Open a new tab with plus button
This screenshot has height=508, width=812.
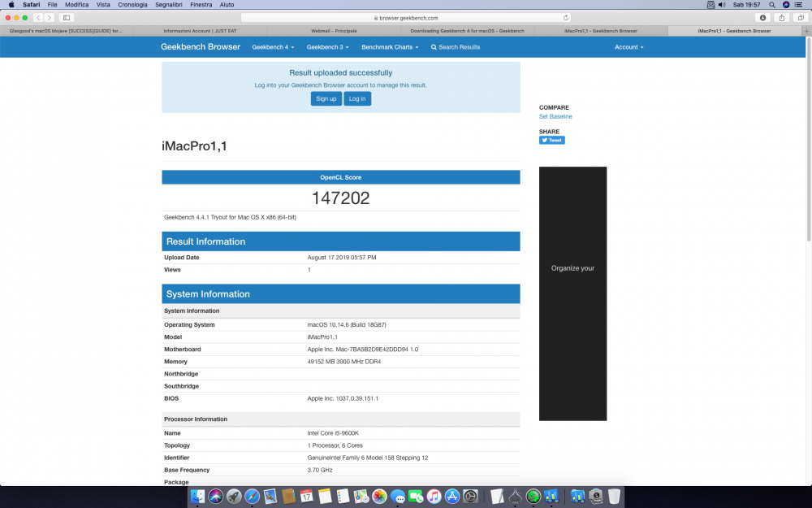click(806, 31)
